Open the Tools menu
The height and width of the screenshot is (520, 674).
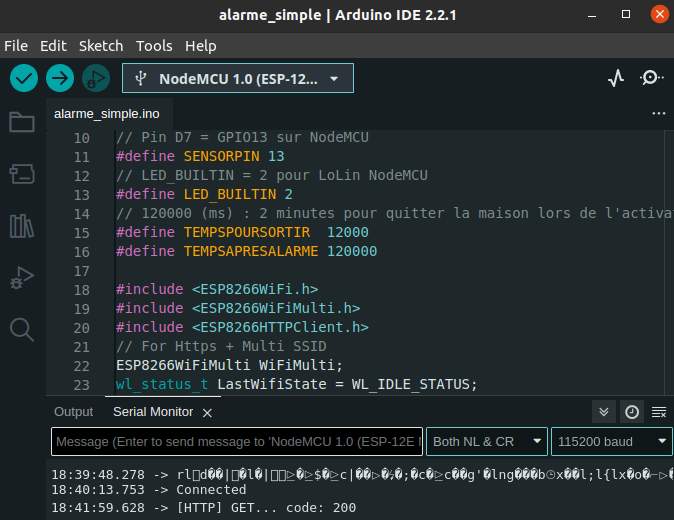154,46
